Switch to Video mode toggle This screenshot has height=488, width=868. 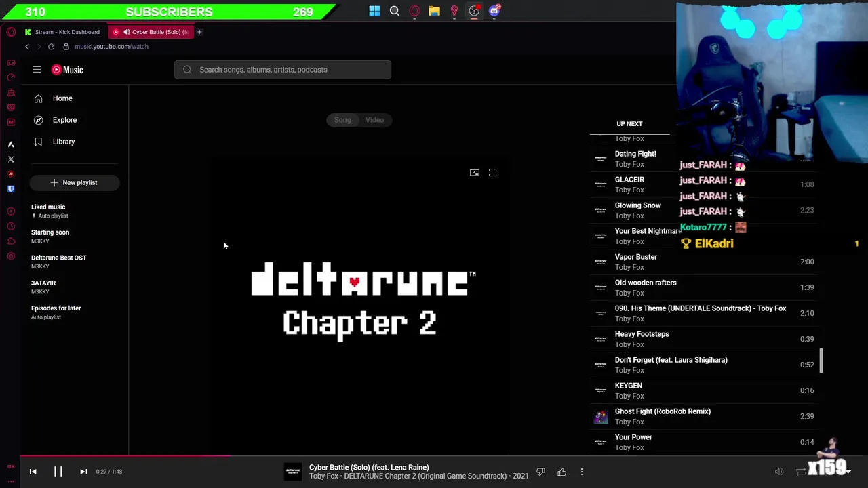click(375, 120)
